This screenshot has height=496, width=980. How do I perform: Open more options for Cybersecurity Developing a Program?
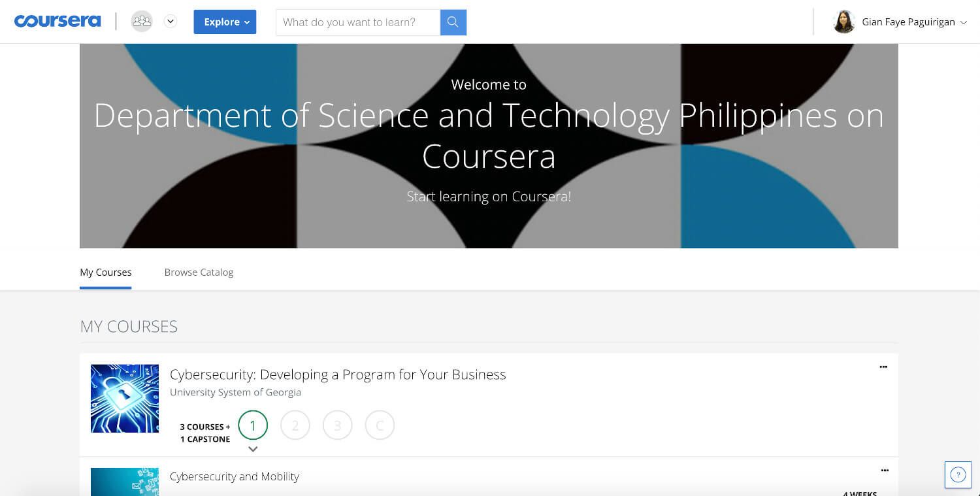click(x=883, y=367)
